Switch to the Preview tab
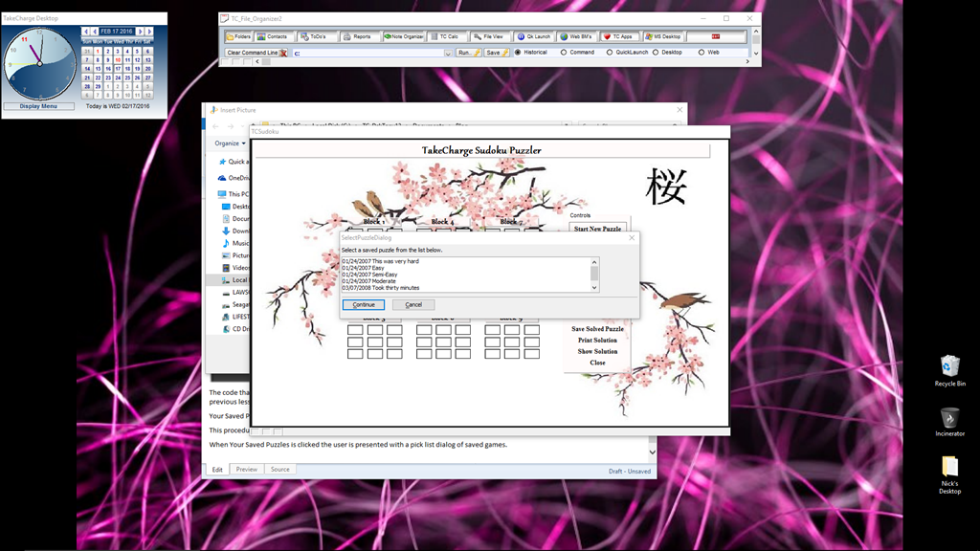980x551 pixels. [x=247, y=470]
